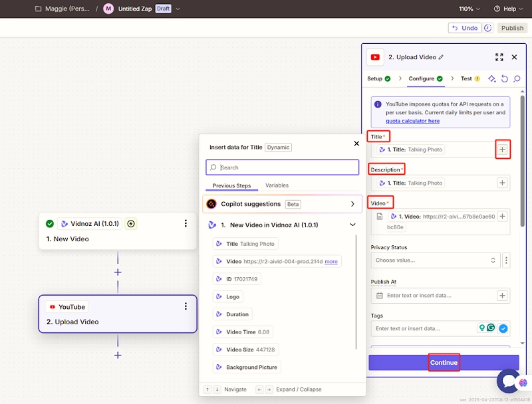Open the three-dot menu on YouTube step
The width and height of the screenshot is (532, 404).
coord(186,306)
